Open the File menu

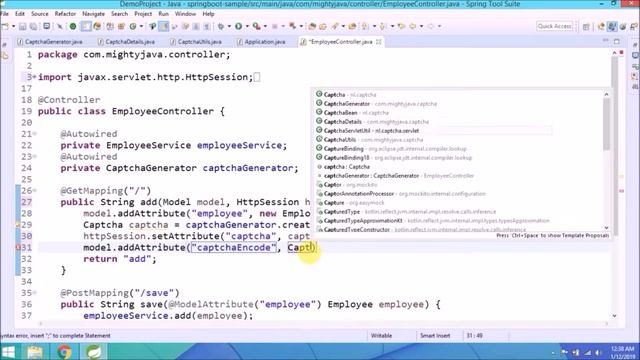point(4,14)
